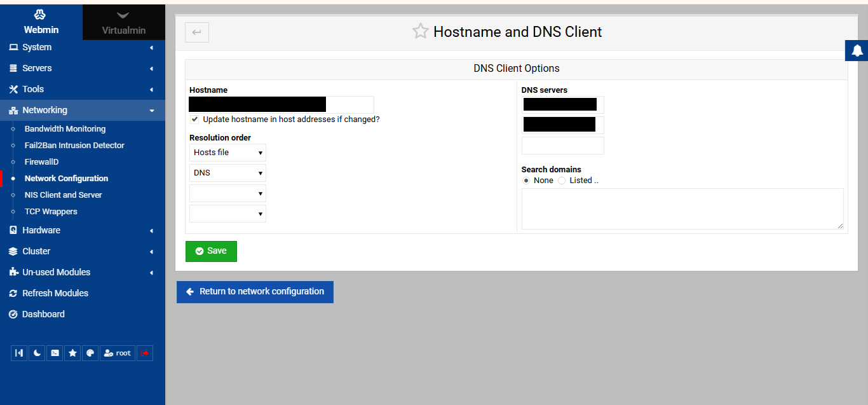The width and height of the screenshot is (868, 405).
Task: Click the empty third DNS server field
Action: tap(563, 145)
